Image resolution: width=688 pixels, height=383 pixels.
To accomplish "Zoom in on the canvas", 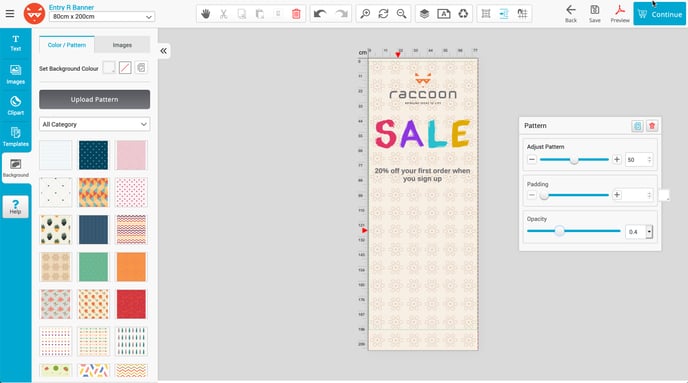I will tap(365, 14).
